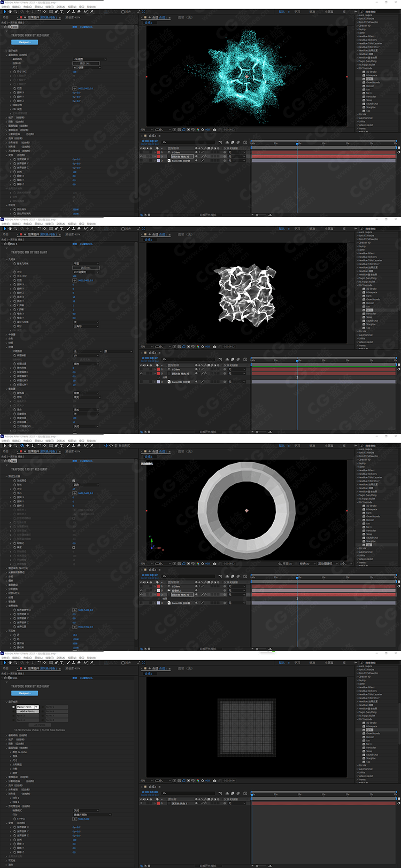The width and height of the screenshot is (401, 868).
Task: Toggle the 旋转 X stopwatch in cyan particle window
Action: click(x=14, y=92)
